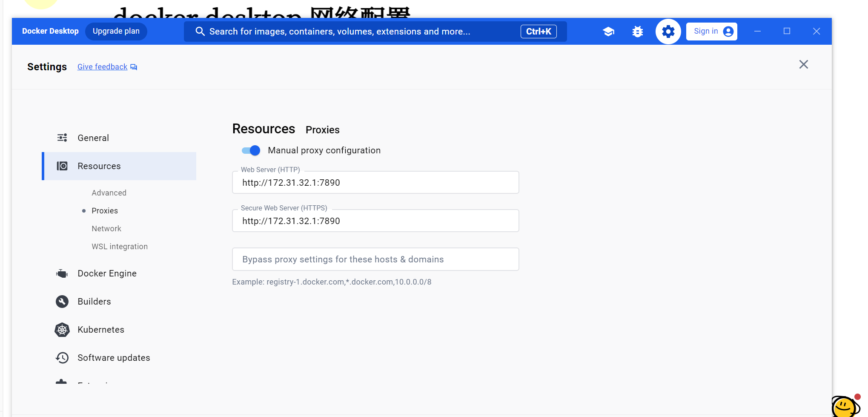The image size is (868, 417).
Task: Click the Resources heading text
Action: (x=264, y=129)
